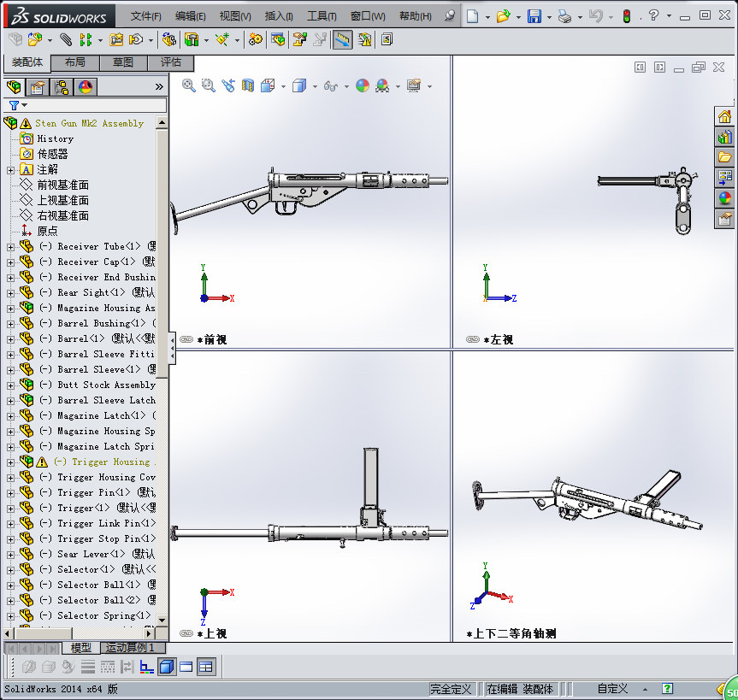Open Hide/Show Items dropdown arrow
This screenshot has width=738, height=700.
point(347,86)
